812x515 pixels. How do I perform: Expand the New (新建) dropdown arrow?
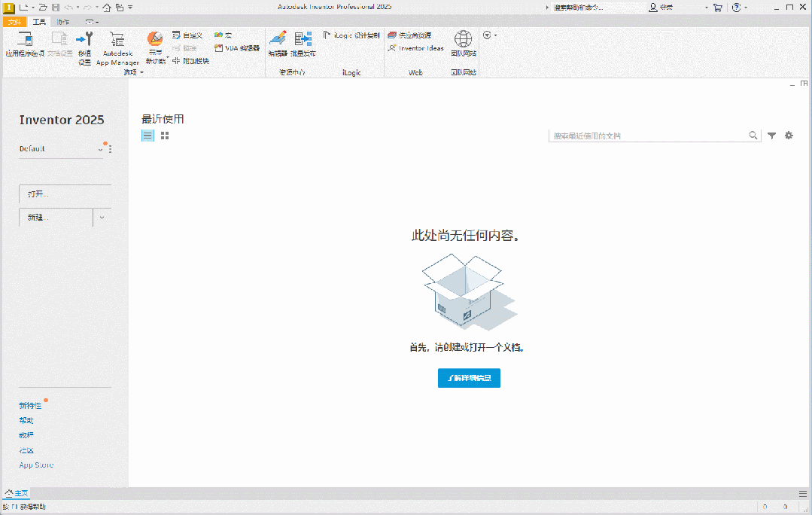click(102, 218)
